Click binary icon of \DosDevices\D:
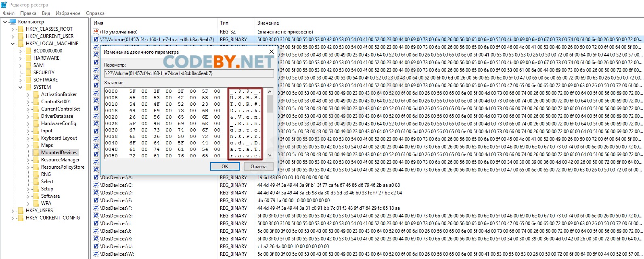Screen dimensions: 644x259 pos(96,193)
